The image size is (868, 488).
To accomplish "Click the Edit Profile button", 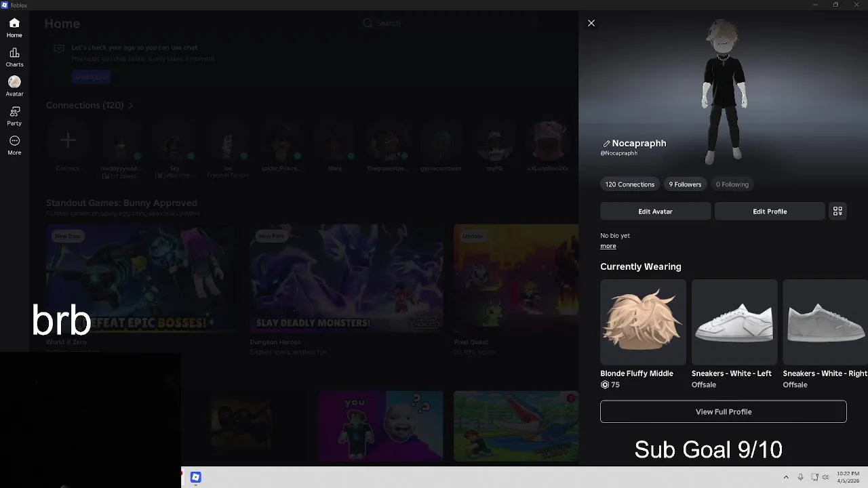I will (x=770, y=211).
